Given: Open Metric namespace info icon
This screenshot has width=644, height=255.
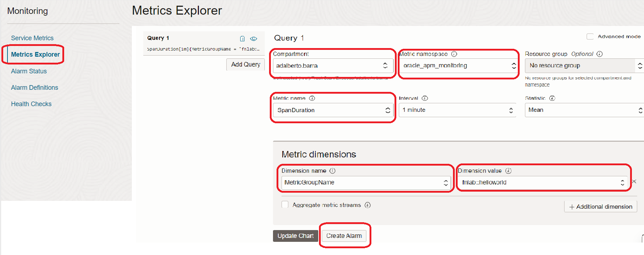Looking at the screenshot, I should (454, 54).
